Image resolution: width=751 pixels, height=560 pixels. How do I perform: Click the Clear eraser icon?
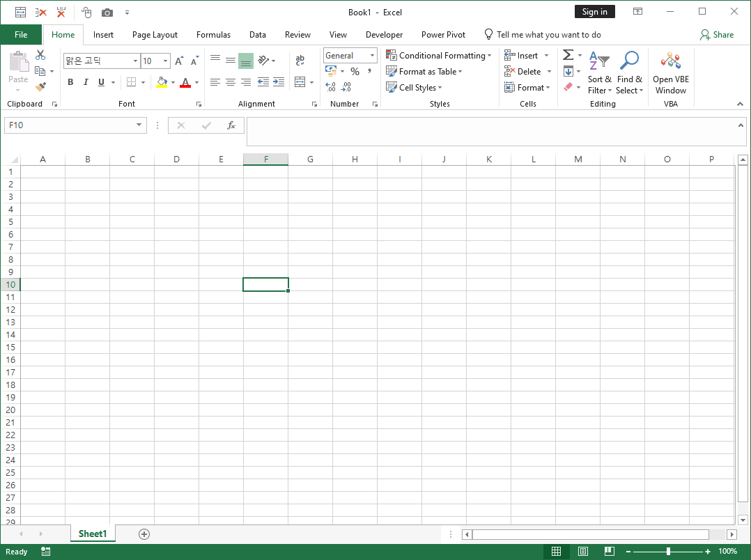click(568, 86)
